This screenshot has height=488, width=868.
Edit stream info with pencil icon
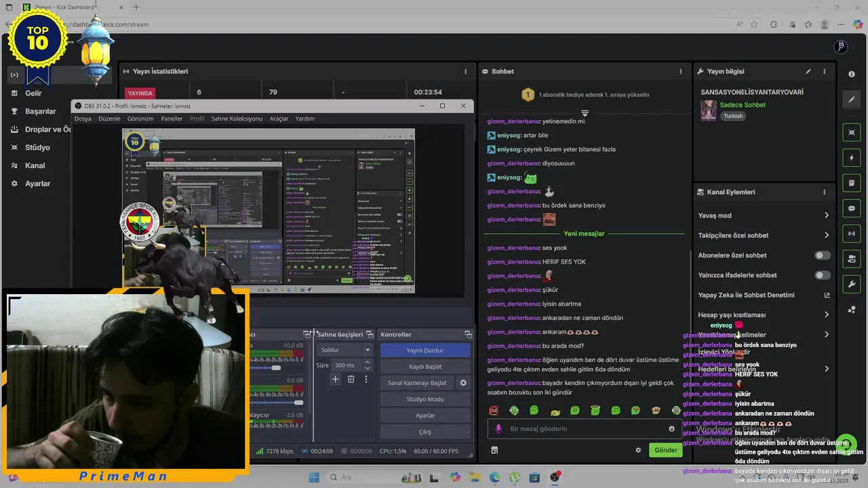coord(808,71)
